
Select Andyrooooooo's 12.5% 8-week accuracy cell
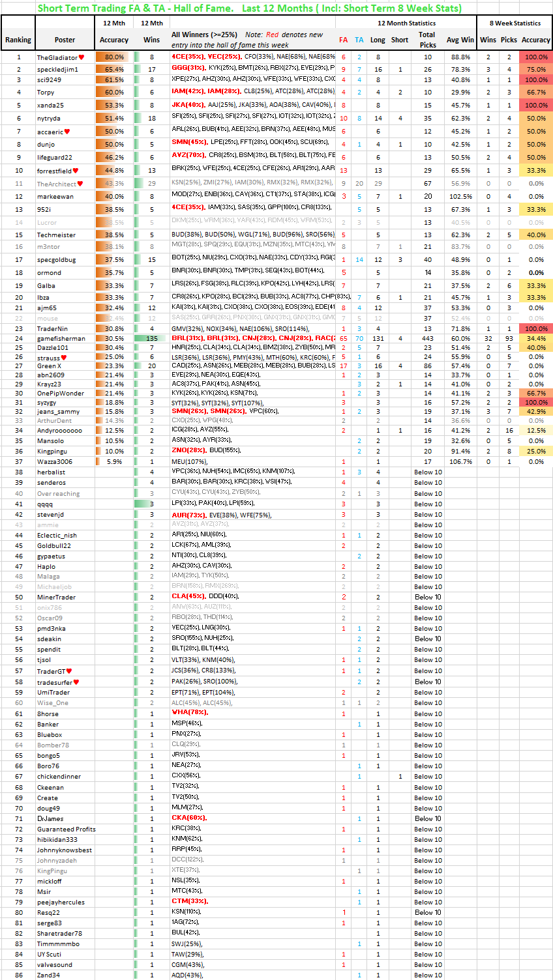[536, 431]
